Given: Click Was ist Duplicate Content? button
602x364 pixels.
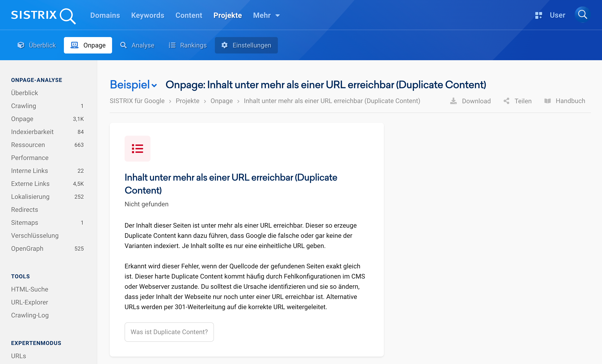Looking at the screenshot, I should (x=169, y=332).
